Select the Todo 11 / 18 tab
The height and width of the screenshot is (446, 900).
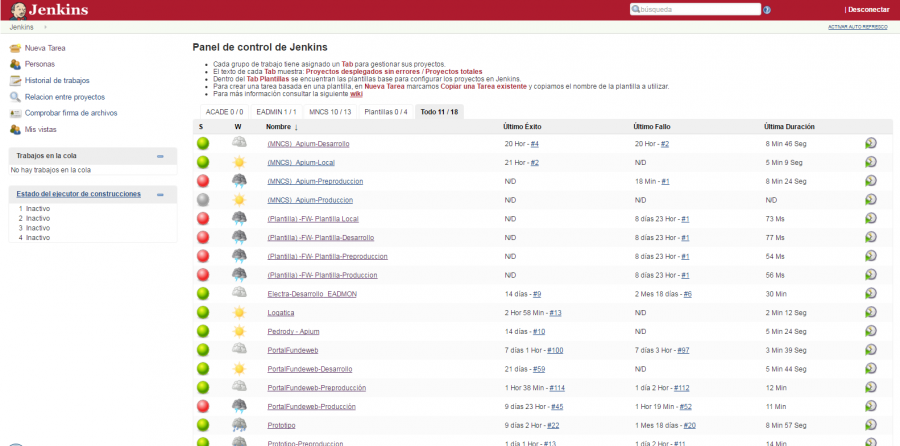(x=439, y=112)
